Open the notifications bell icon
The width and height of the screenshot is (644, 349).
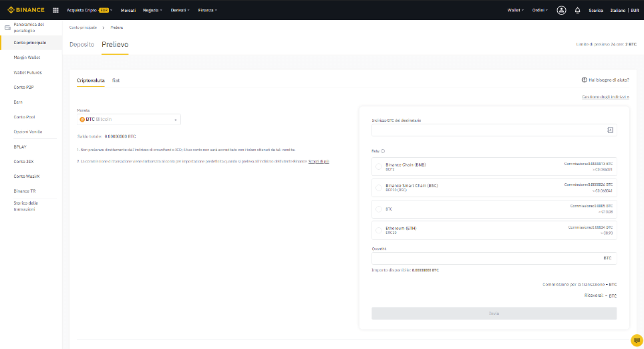[577, 10]
